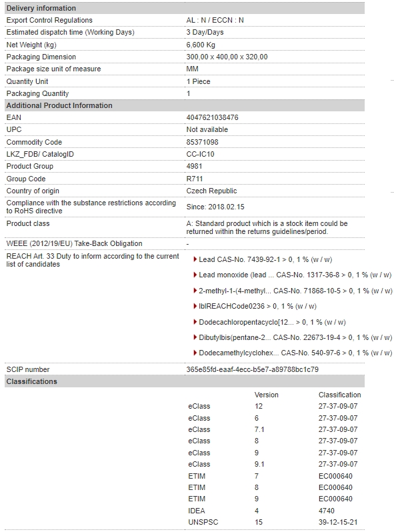Open 2-methyl-1-(4-methyl... CAS 71868-10-5 link
394x532 pixels.
click(295, 291)
